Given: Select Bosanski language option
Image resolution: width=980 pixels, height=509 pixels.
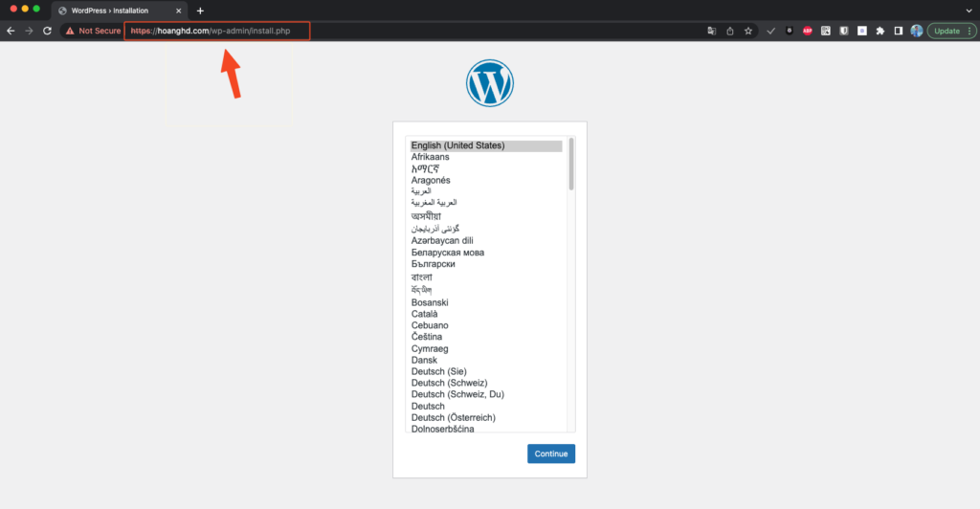Looking at the screenshot, I should (430, 302).
